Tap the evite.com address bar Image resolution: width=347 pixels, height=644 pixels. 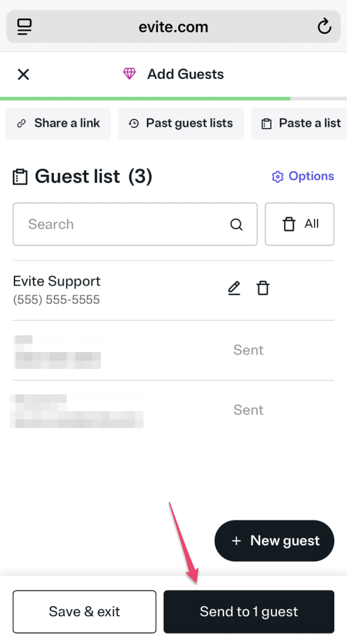point(173,26)
